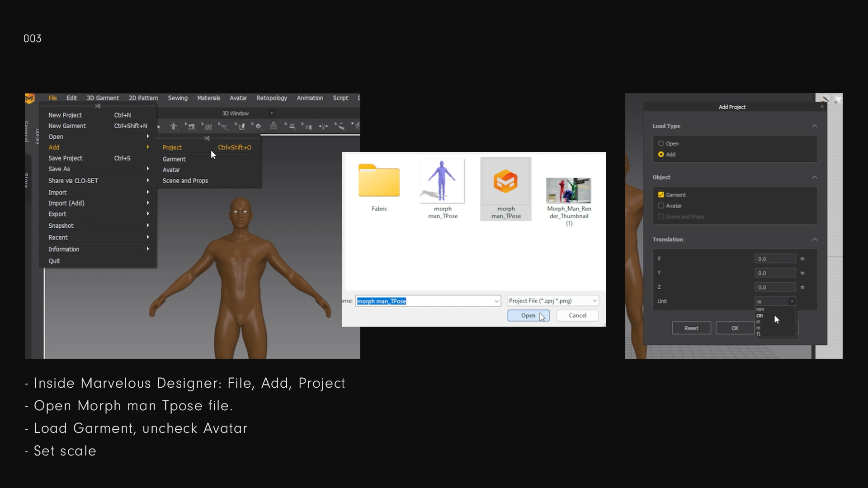Select the Add load type radio button

click(x=661, y=155)
